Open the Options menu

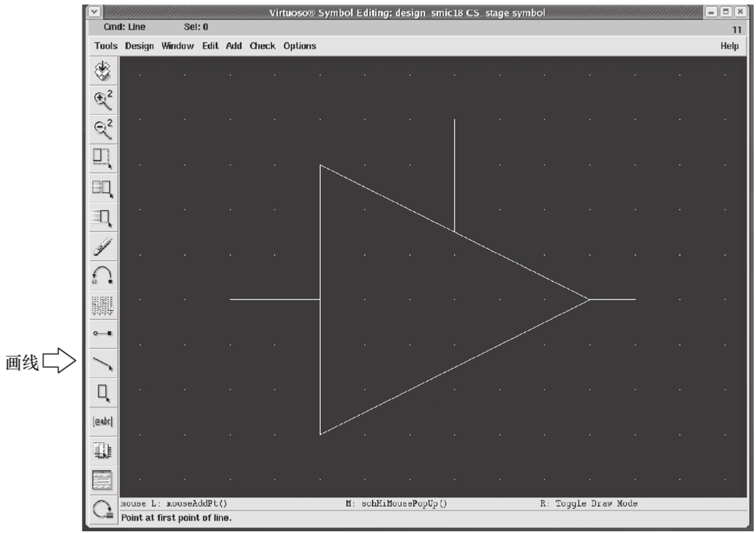point(299,46)
